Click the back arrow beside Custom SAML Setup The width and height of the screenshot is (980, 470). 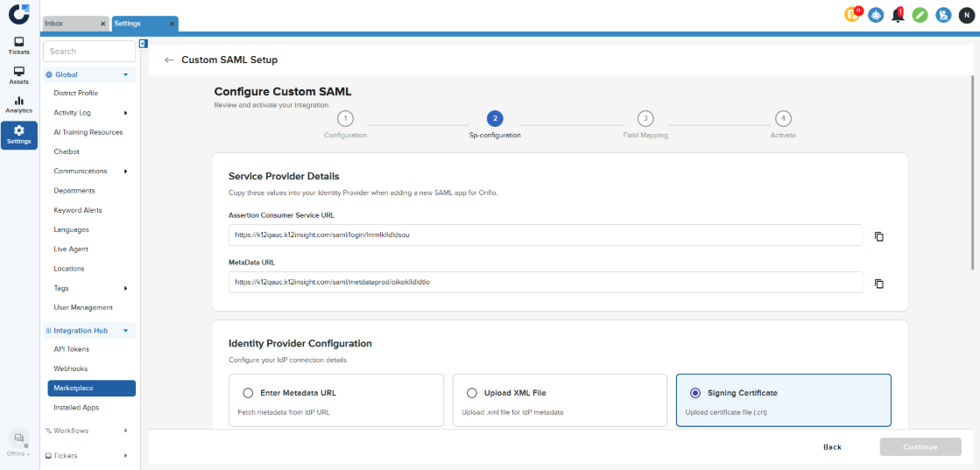coord(169,60)
